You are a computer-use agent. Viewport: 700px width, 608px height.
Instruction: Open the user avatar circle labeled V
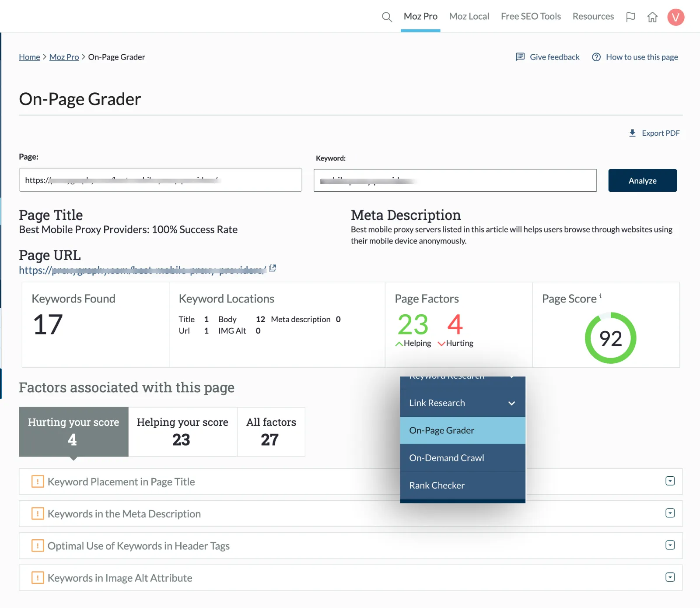coord(675,17)
